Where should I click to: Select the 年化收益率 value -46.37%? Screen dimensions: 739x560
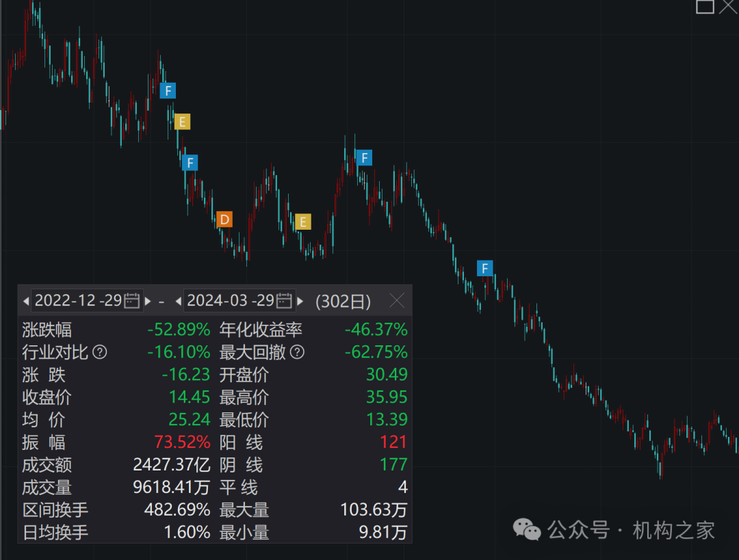(x=376, y=329)
